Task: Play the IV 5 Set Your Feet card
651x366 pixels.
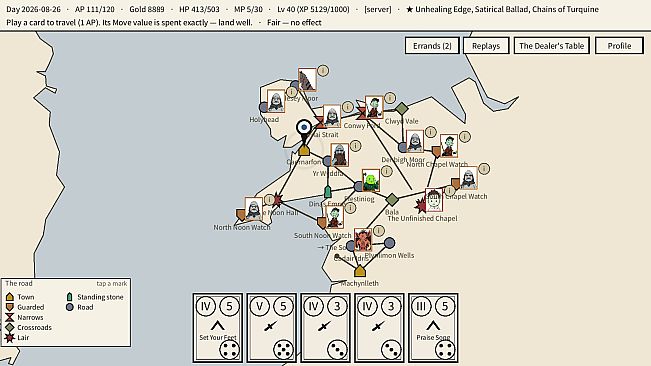Action: click(218, 327)
